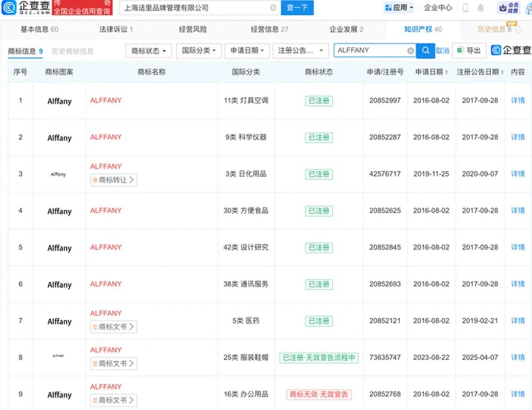Clear the ALFFANY filter text
This screenshot has height=410, width=532.
point(411,51)
